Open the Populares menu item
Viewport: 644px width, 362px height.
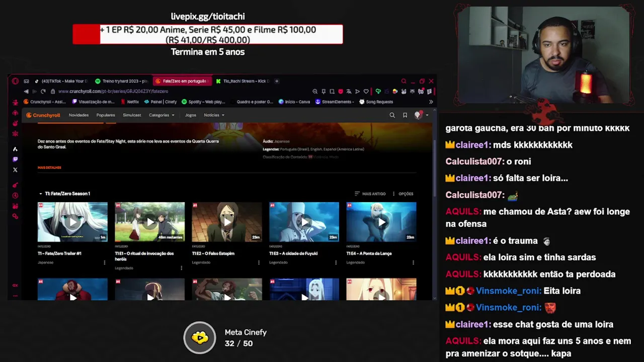pyautogui.click(x=106, y=115)
